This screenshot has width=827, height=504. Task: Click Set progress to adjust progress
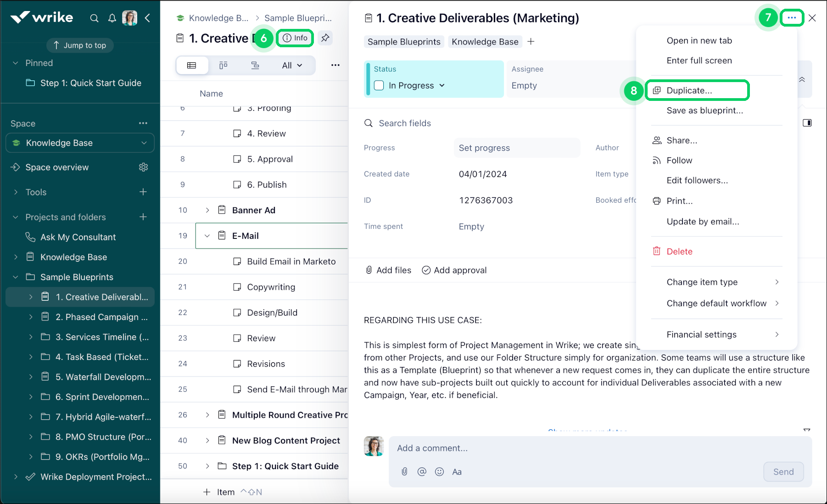[x=484, y=148]
